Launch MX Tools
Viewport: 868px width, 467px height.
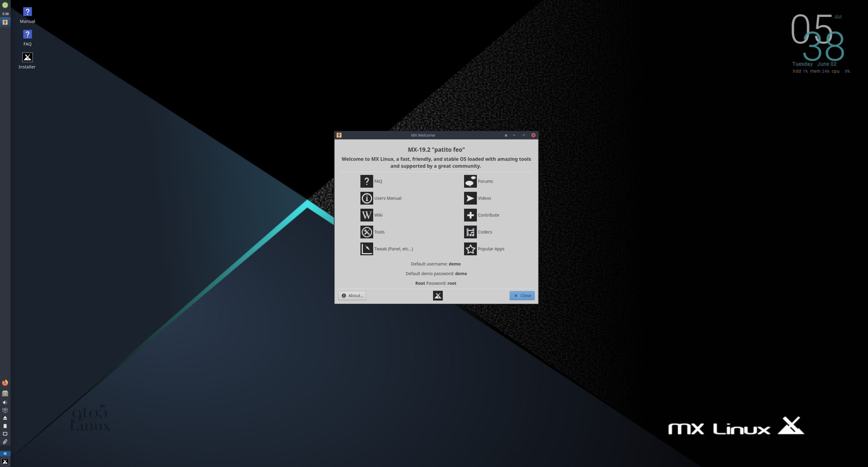click(367, 232)
